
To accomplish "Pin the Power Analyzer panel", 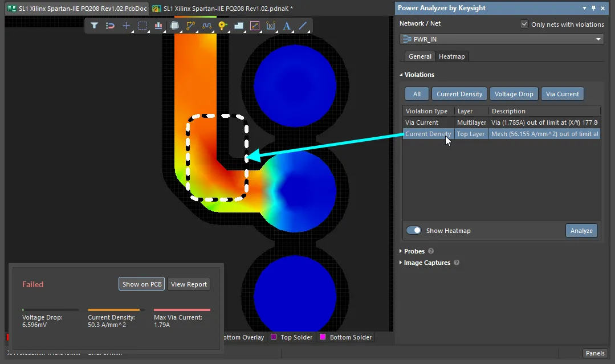I will (593, 8).
